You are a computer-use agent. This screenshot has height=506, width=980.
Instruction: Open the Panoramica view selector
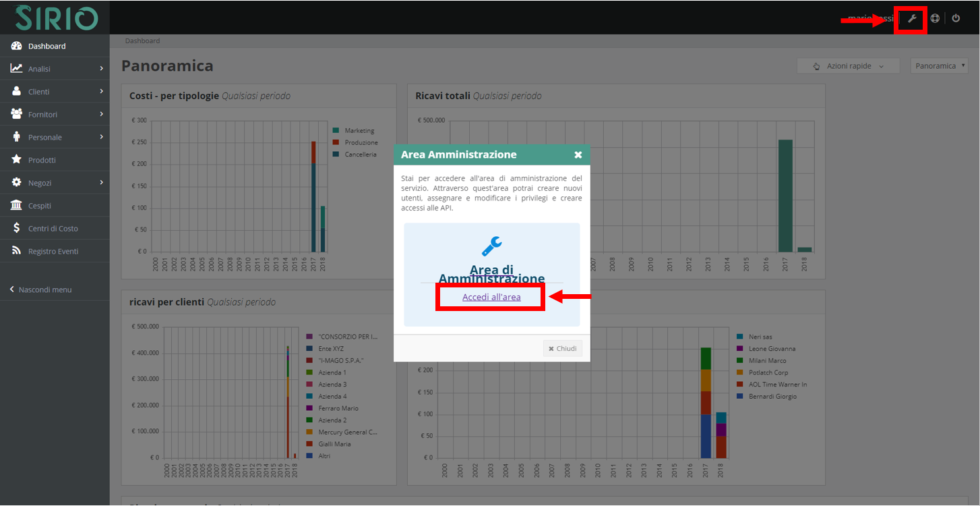939,65
